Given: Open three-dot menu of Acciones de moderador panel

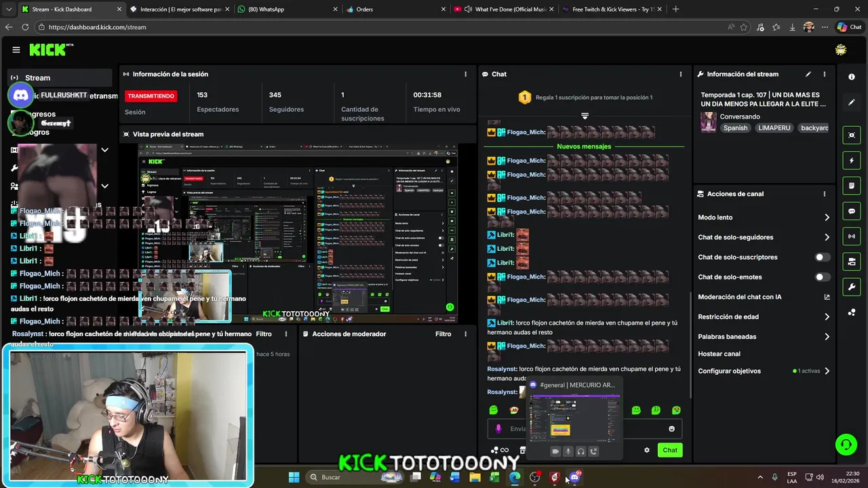Looking at the screenshot, I should (465, 334).
